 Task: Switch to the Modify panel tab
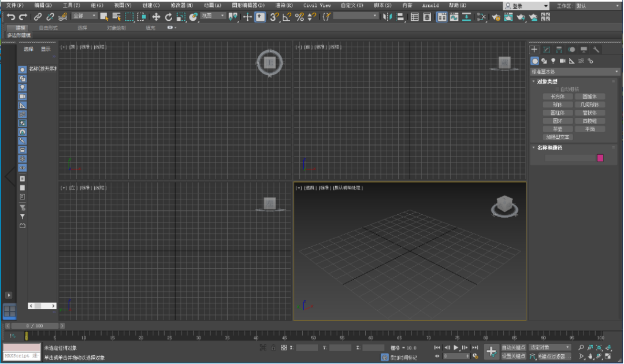pos(547,49)
